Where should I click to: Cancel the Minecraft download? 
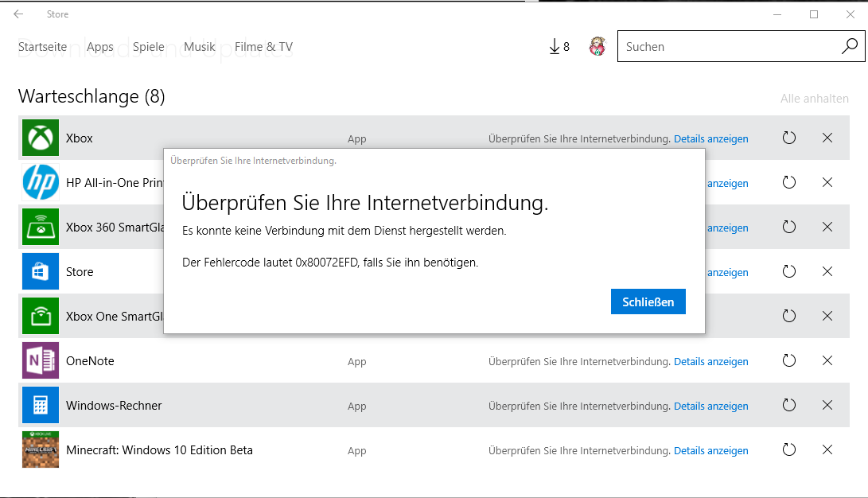coord(827,449)
